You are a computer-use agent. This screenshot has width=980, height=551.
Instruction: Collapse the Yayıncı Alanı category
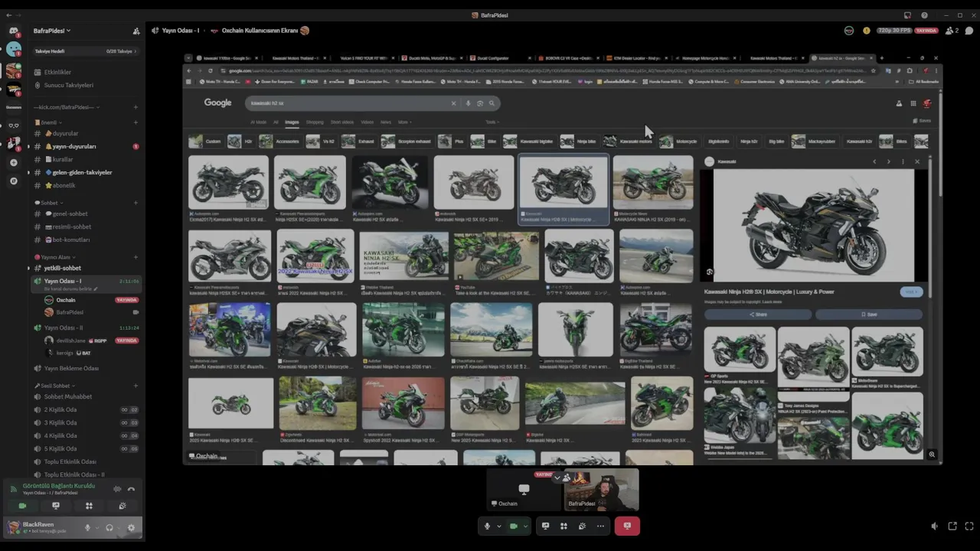[55, 257]
